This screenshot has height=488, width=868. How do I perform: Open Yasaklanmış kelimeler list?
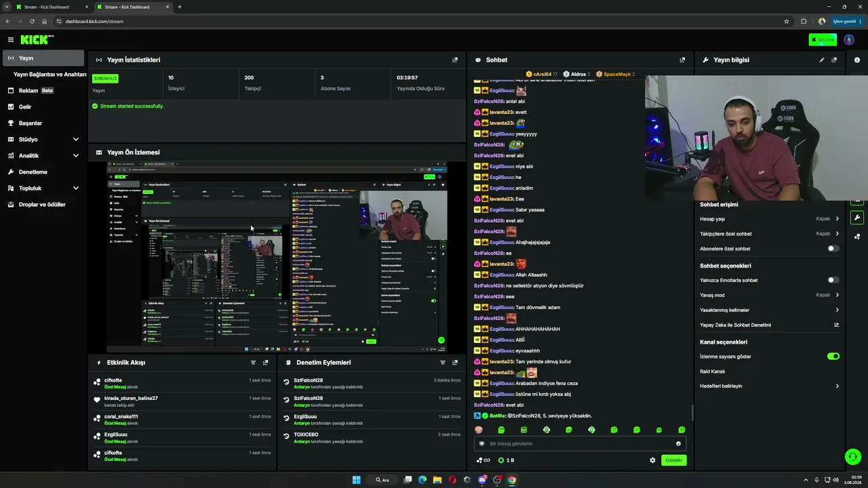(770, 310)
